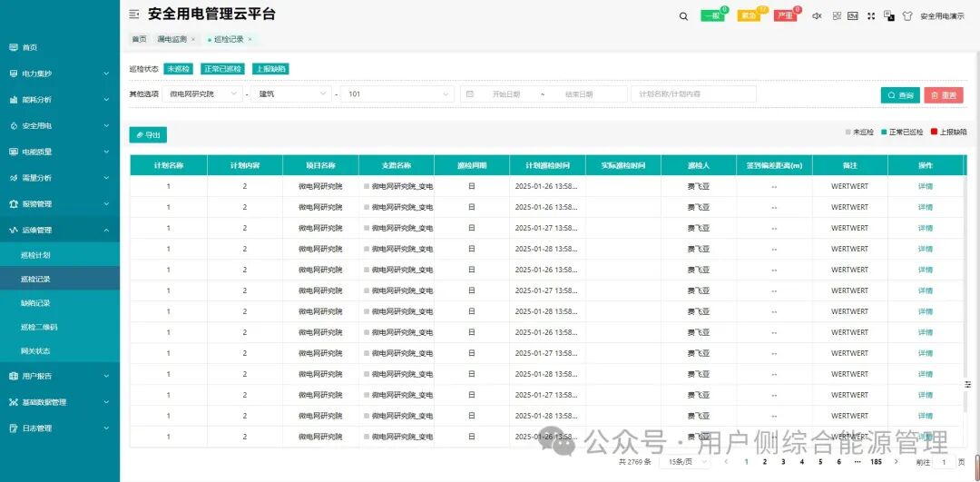The height and width of the screenshot is (482, 980).
Task: Expand the 电能质量 sidebar menu
Action: tap(59, 152)
